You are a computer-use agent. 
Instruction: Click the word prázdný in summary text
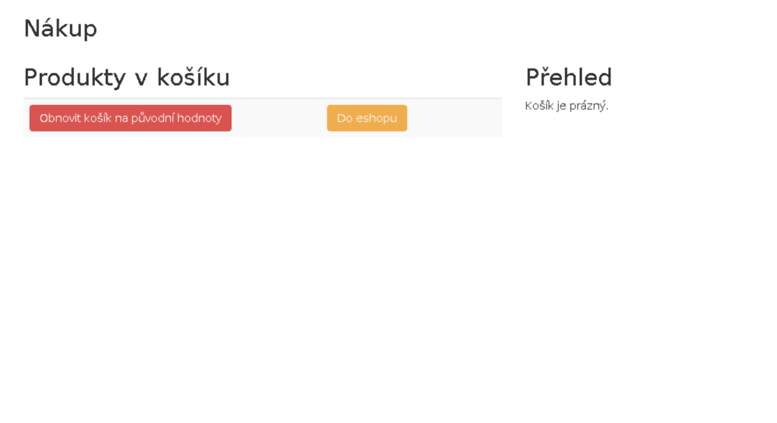coord(589,106)
